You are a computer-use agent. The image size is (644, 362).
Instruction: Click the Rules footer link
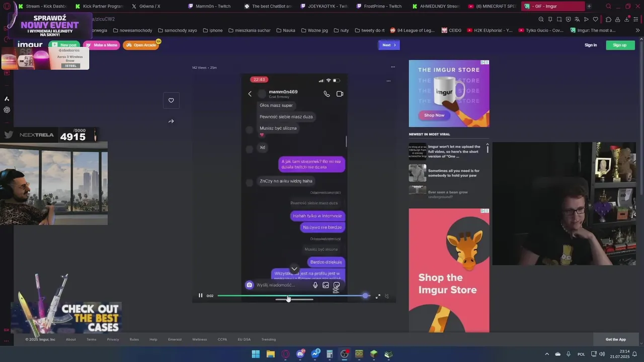(134, 339)
